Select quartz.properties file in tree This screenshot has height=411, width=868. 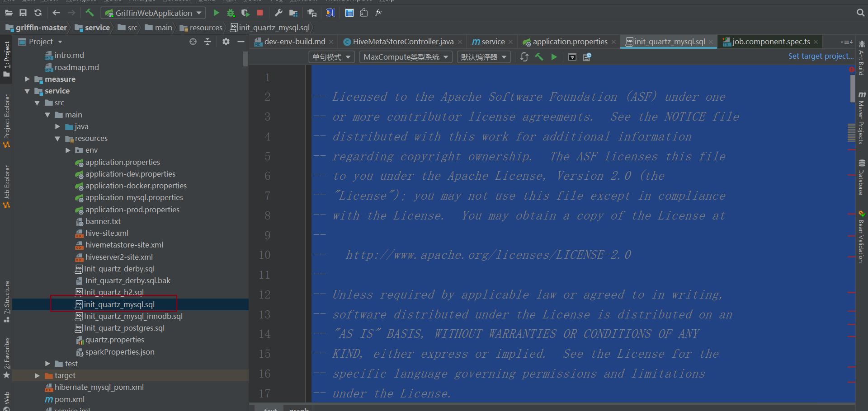115,340
